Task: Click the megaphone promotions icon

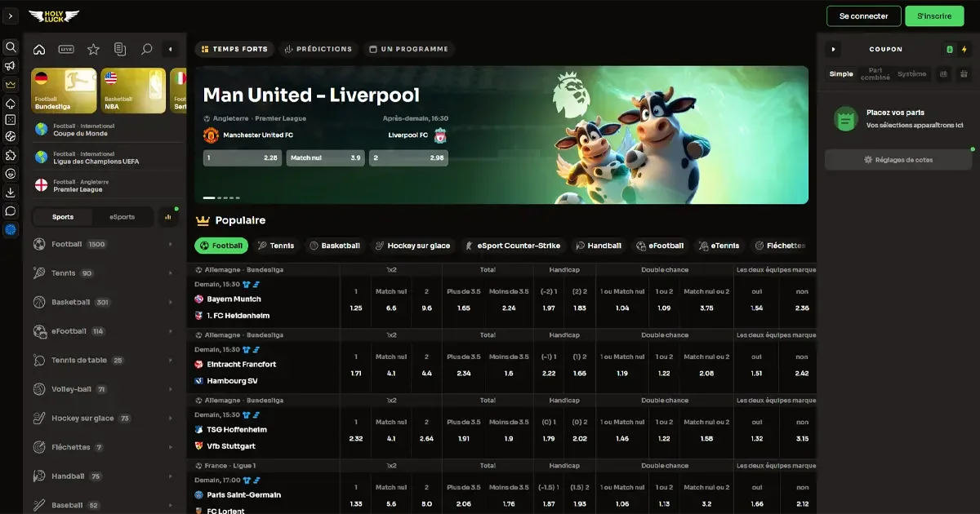Action: pos(11,65)
